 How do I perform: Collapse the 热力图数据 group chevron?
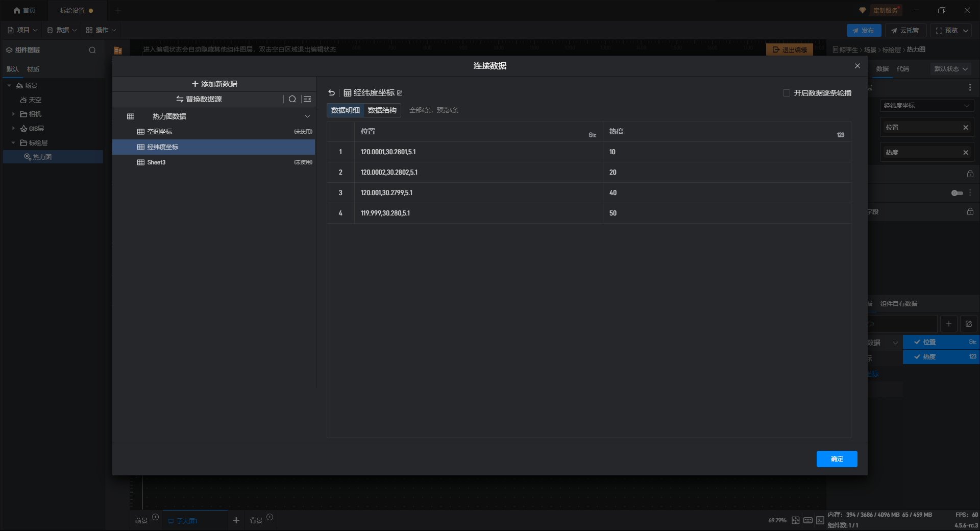click(307, 116)
